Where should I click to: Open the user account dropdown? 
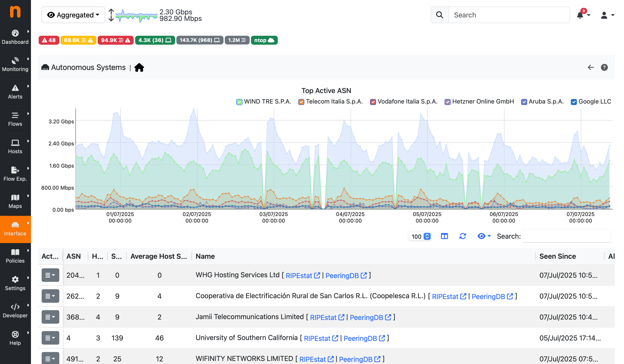(x=607, y=15)
